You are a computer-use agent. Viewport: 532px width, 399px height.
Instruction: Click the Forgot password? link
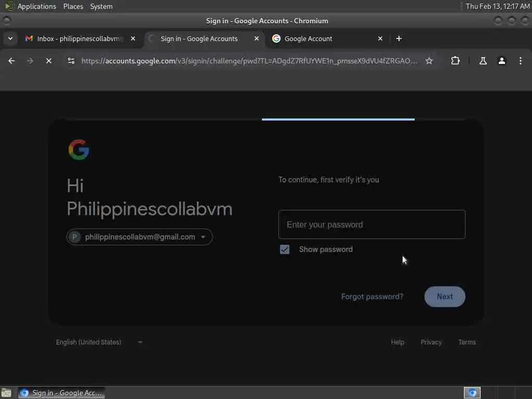[372, 297]
